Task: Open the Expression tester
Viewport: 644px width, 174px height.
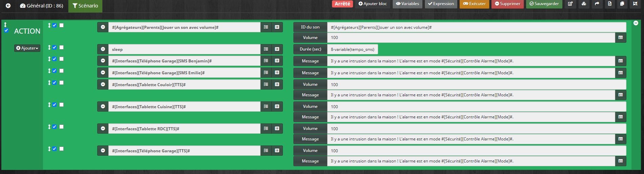Action: [x=441, y=4]
